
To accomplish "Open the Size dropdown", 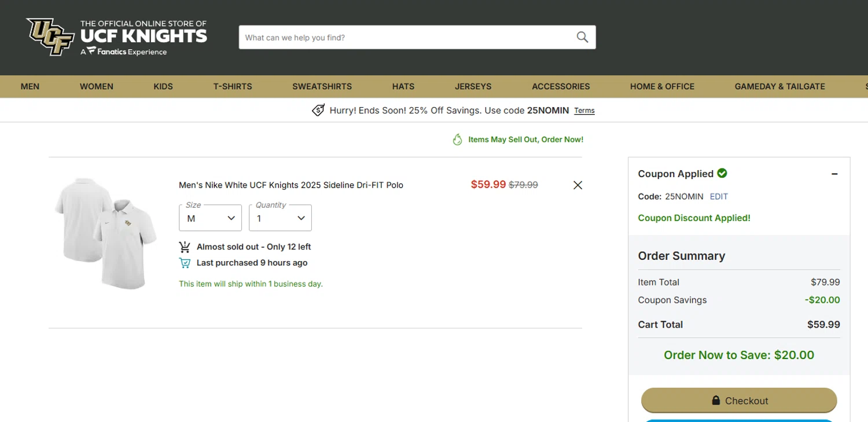I will click(210, 218).
